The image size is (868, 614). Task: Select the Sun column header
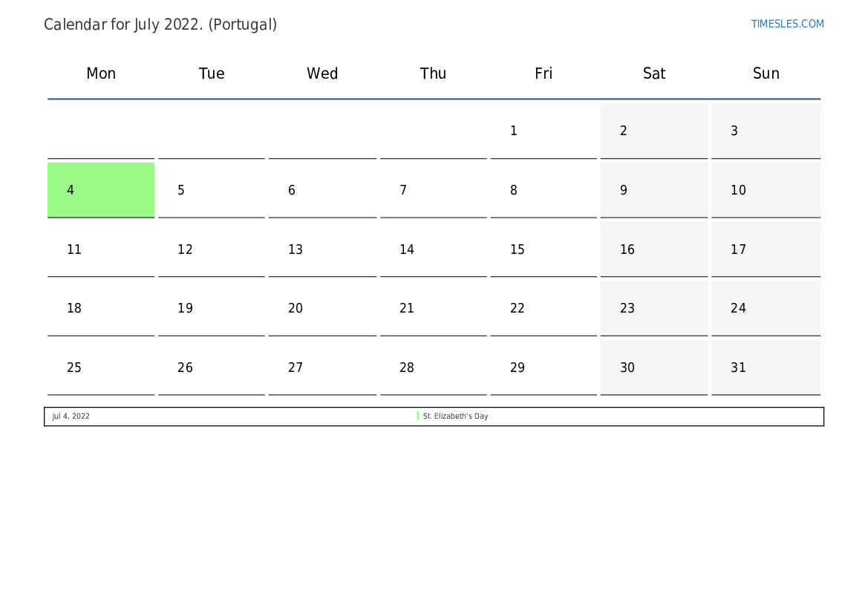point(766,74)
